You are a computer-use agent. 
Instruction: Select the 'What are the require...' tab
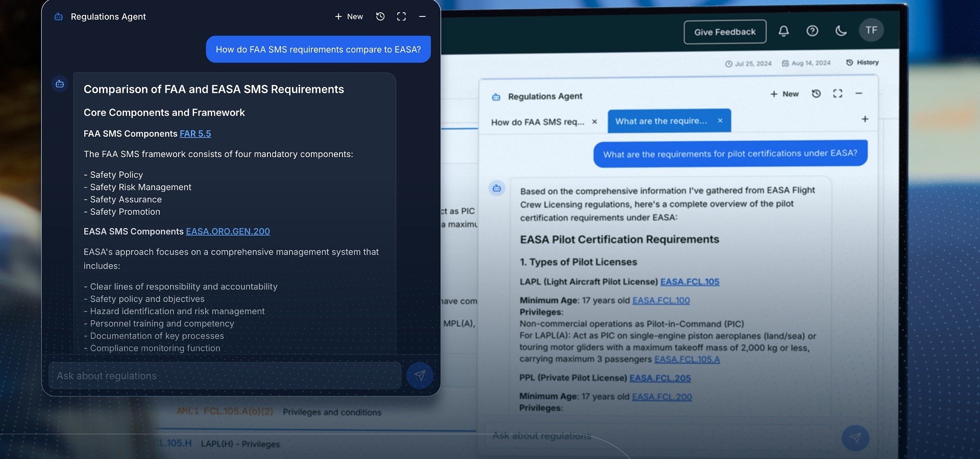661,121
